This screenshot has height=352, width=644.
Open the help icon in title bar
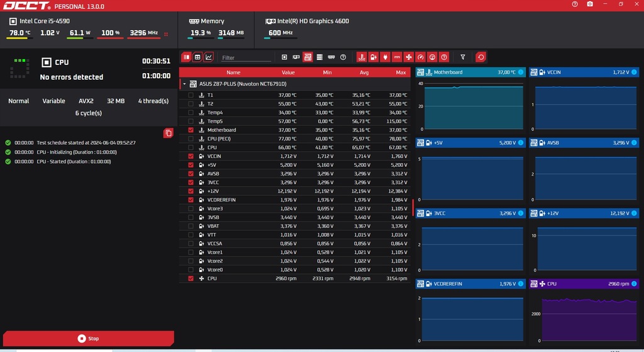575,4
